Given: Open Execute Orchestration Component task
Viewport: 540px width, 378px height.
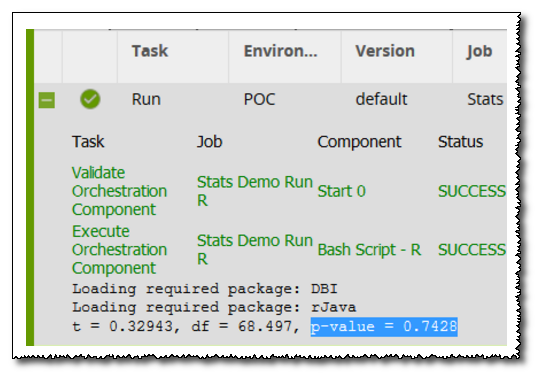Looking at the screenshot, I should point(119,250).
